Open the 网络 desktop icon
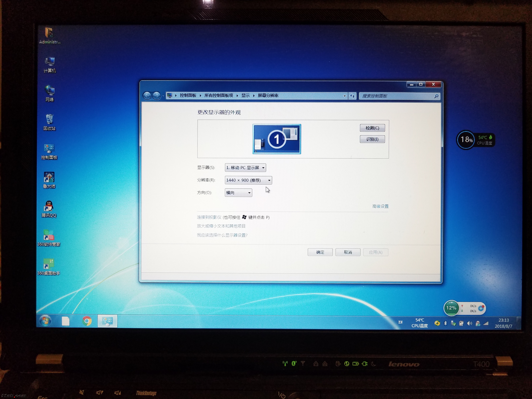The width and height of the screenshot is (532, 399). (49, 93)
